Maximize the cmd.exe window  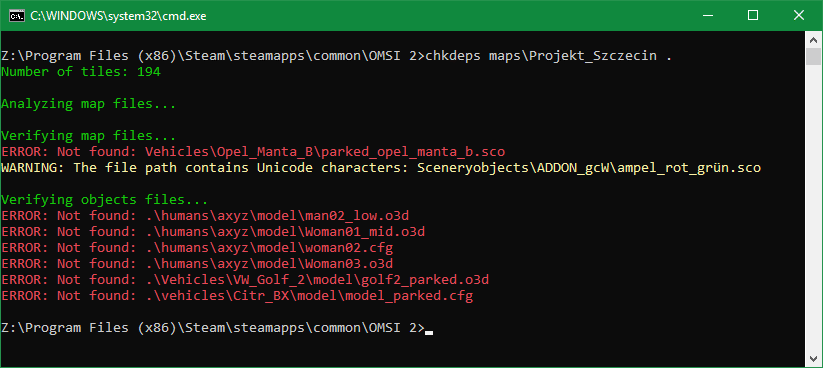point(753,16)
